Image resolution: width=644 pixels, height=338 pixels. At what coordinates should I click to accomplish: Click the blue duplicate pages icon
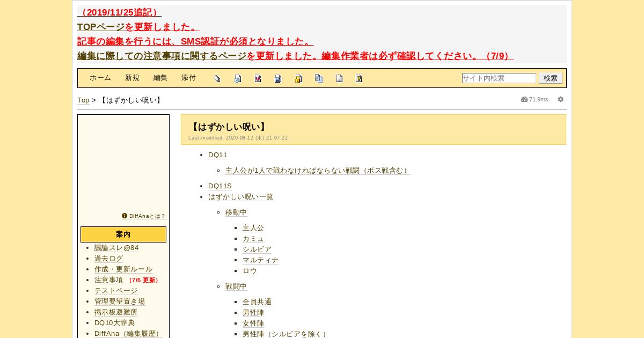(x=319, y=78)
